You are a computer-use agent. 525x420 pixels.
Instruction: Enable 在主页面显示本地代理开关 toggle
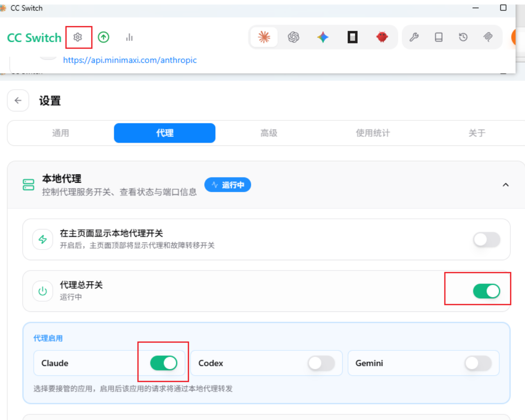click(x=487, y=240)
